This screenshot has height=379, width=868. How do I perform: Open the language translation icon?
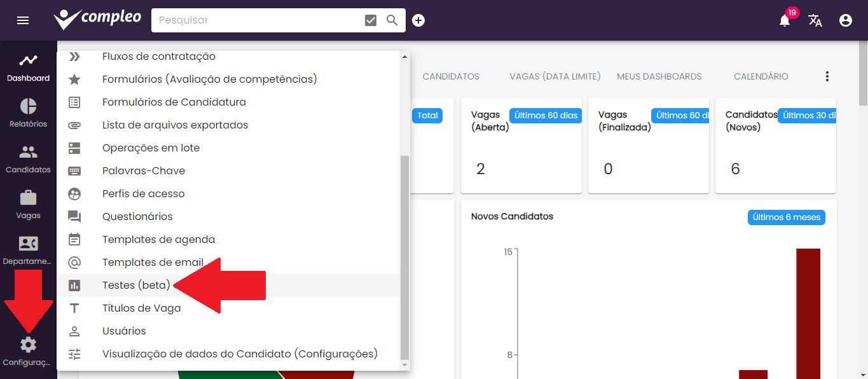coord(815,20)
